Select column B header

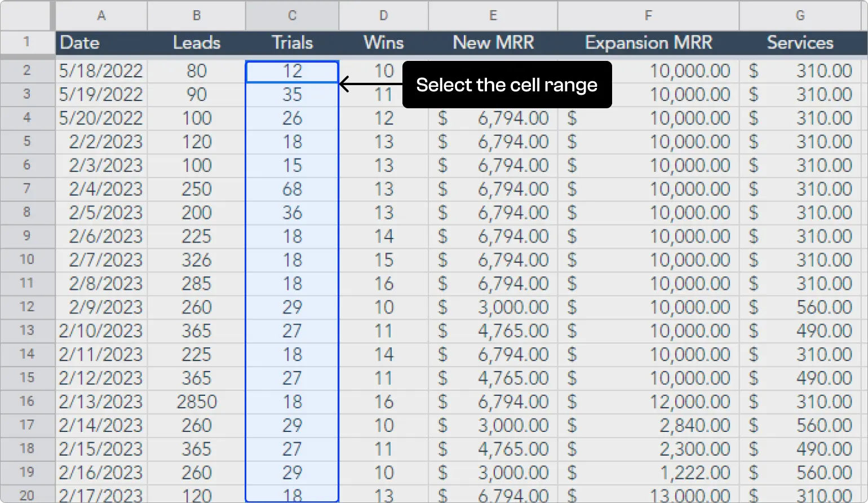(x=196, y=16)
